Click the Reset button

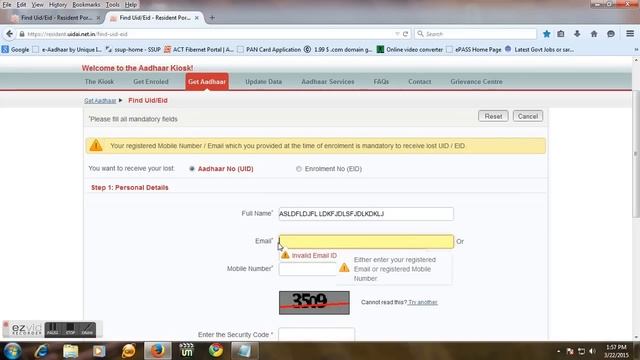[x=493, y=116]
